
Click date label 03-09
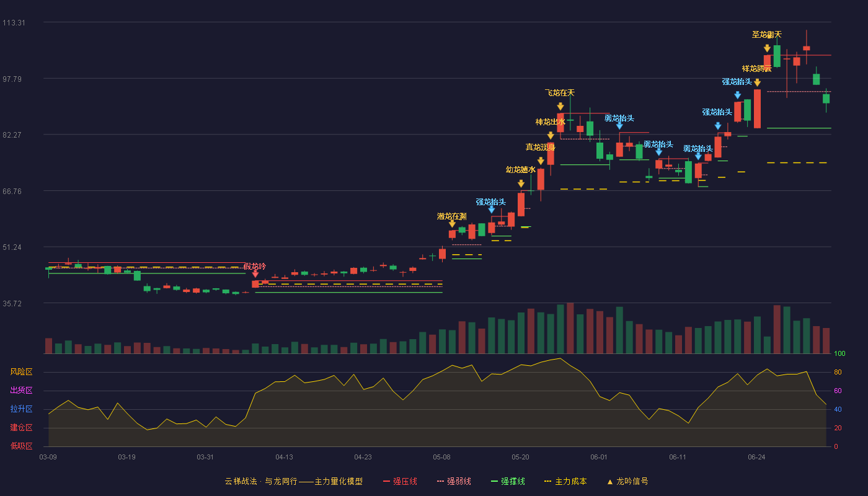(48, 457)
